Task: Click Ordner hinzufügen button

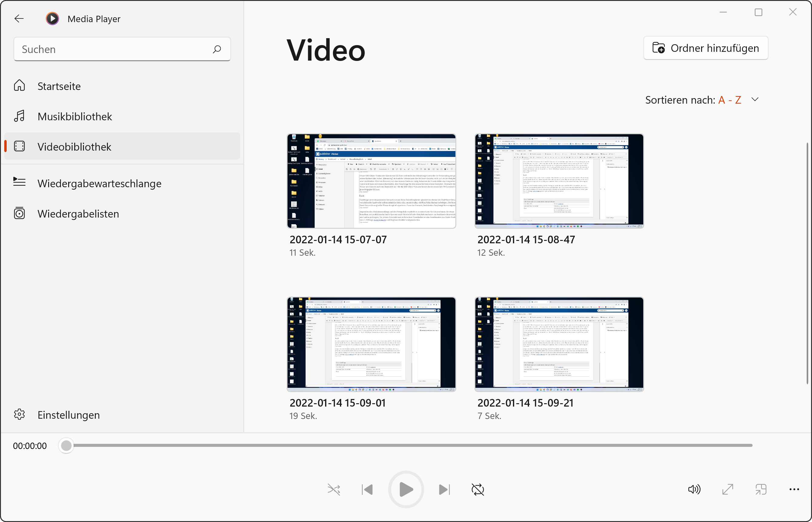Action: (706, 48)
